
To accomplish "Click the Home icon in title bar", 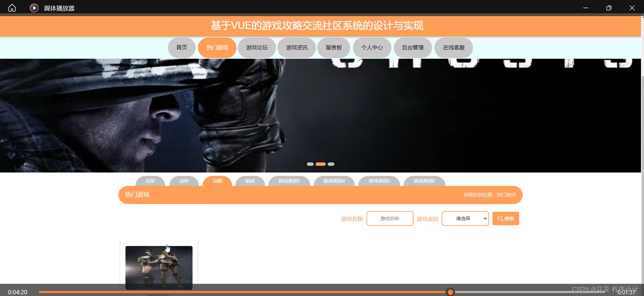I will (x=12, y=8).
